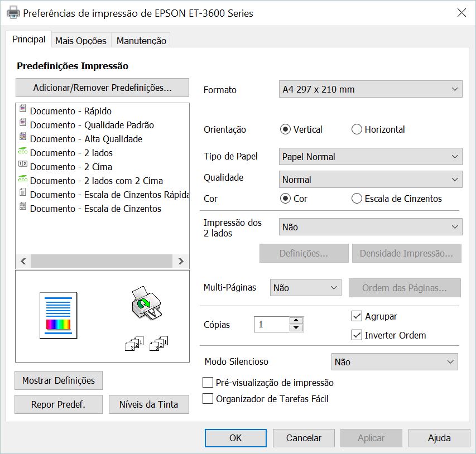Select preset Documento - 2 lados
476x454 pixels.
pyautogui.click(x=71, y=153)
